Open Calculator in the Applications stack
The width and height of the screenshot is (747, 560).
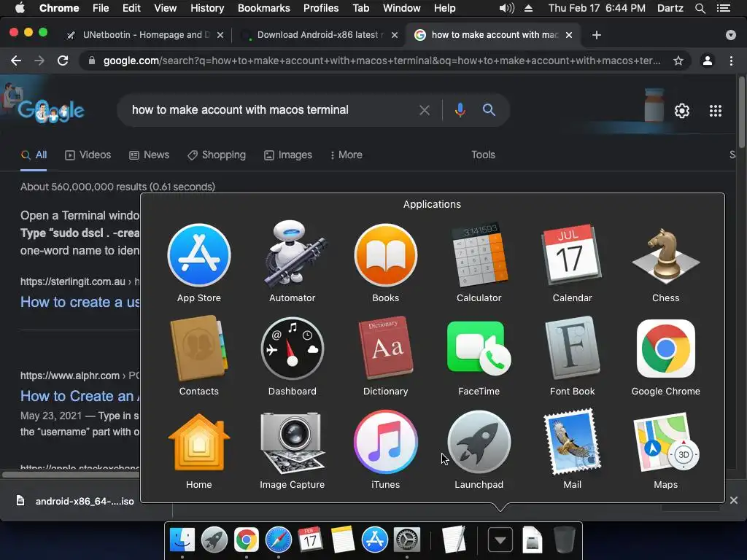[479, 254]
